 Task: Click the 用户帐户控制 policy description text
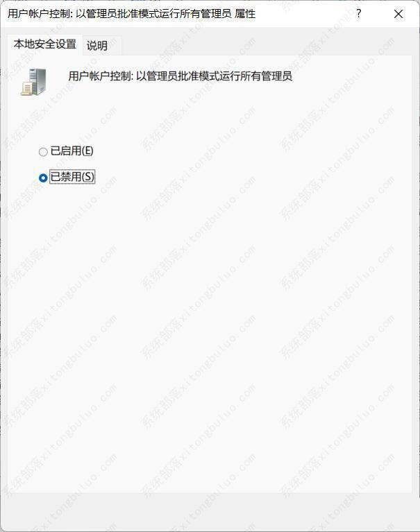click(x=180, y=76)
